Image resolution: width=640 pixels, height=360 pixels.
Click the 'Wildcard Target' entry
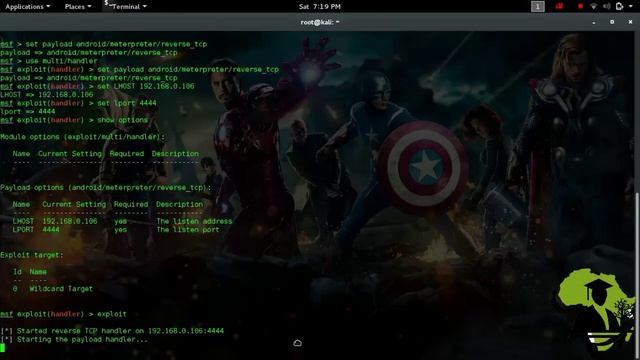coord(61,289)
